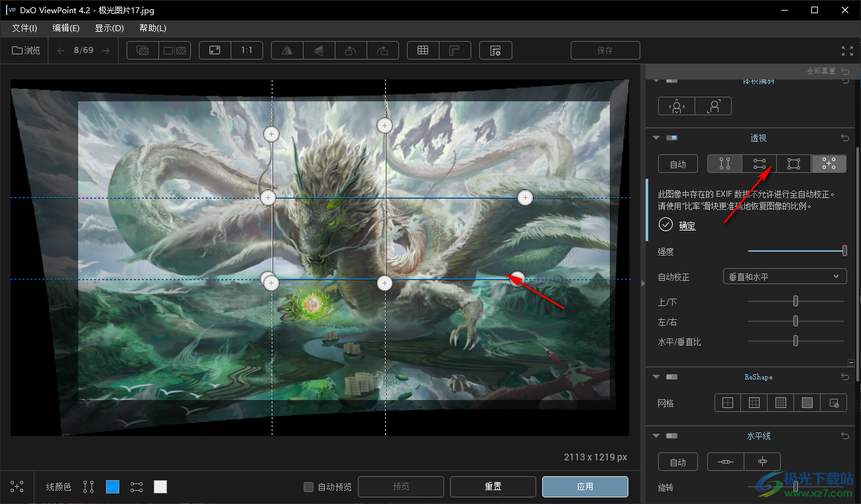Select the horizontal horizon line tool
The width and height of the screenshot is (861, 504).
pos(726,462)
